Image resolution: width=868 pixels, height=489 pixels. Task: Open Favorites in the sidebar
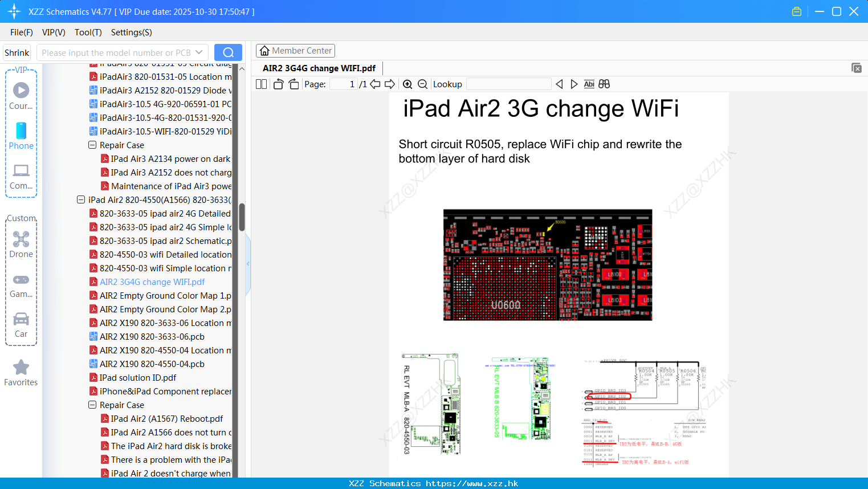(x=21, y=373)
